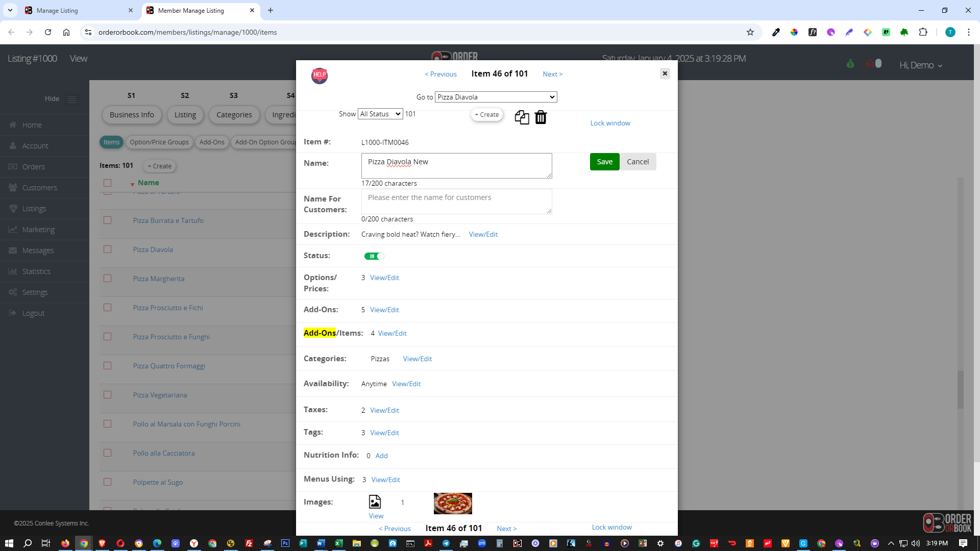The image size is (980, 551).
Task: Select the Add-Ons sub-tab
Action: [x=212, y=142]
